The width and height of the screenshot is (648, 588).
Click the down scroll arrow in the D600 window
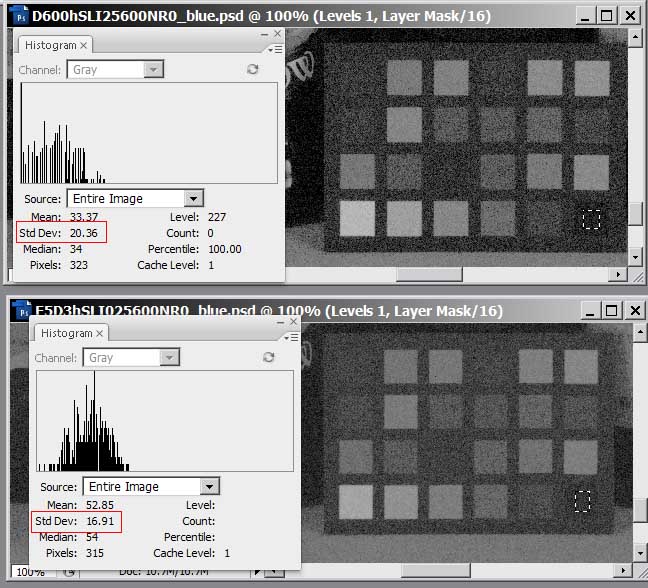634,256
